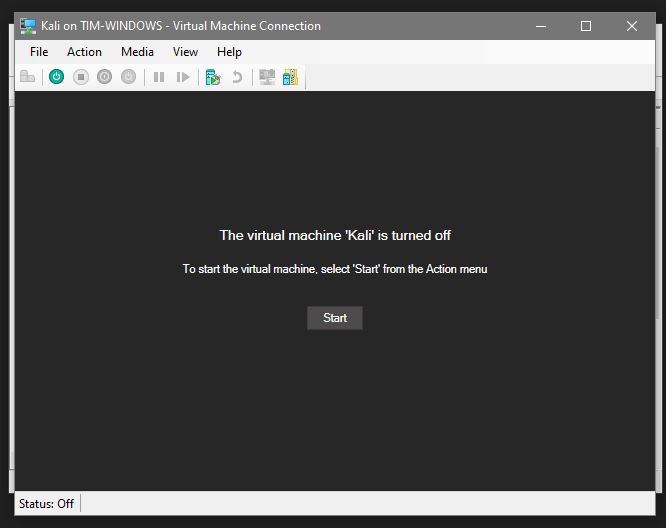The width and height of the screenshot is (666, 528).
Task: Pause the virtual machine from the toolbar
Action: [x=159, y=77]
